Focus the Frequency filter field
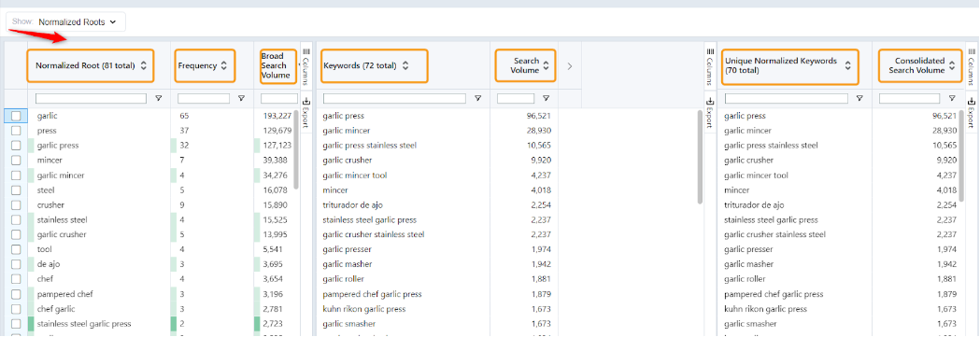This screenshot has width=980, height=351. [x=204, y=99]
